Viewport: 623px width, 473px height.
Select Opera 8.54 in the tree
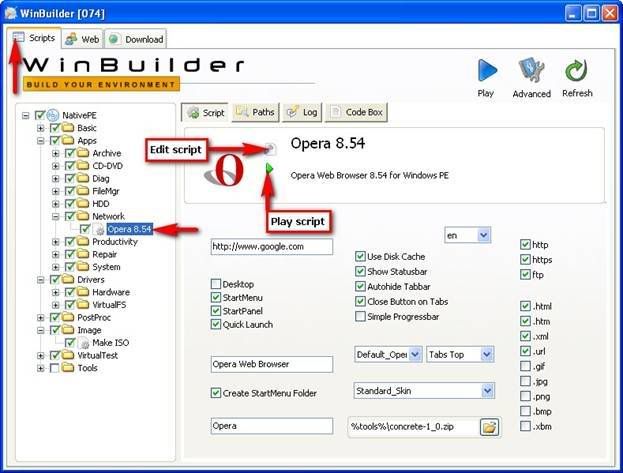point(129,229)
